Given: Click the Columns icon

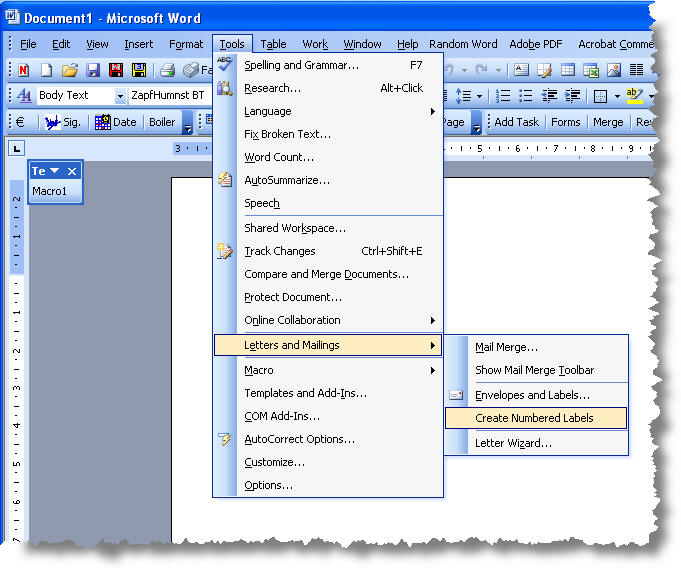Looking at the screenshot, I should tap(637, 70).
